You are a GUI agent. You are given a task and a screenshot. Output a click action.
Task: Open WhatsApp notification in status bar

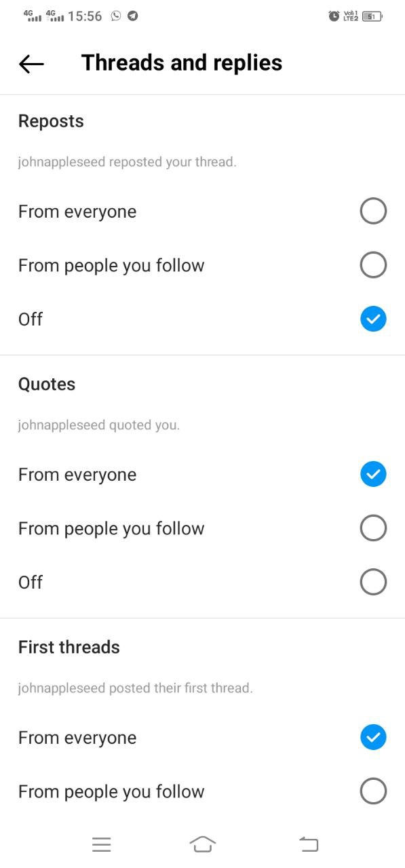tap(116, 16)
